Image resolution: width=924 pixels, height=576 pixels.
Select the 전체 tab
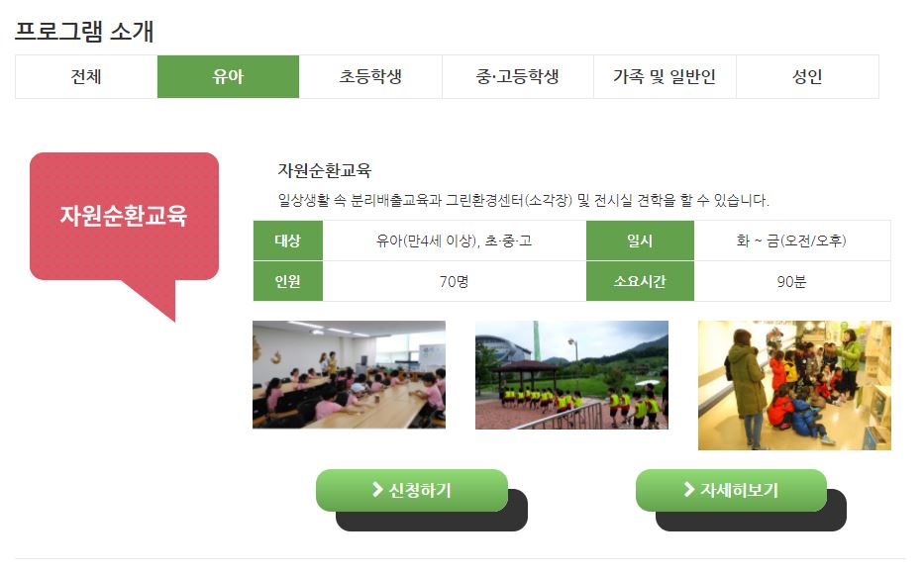[86, 76]
